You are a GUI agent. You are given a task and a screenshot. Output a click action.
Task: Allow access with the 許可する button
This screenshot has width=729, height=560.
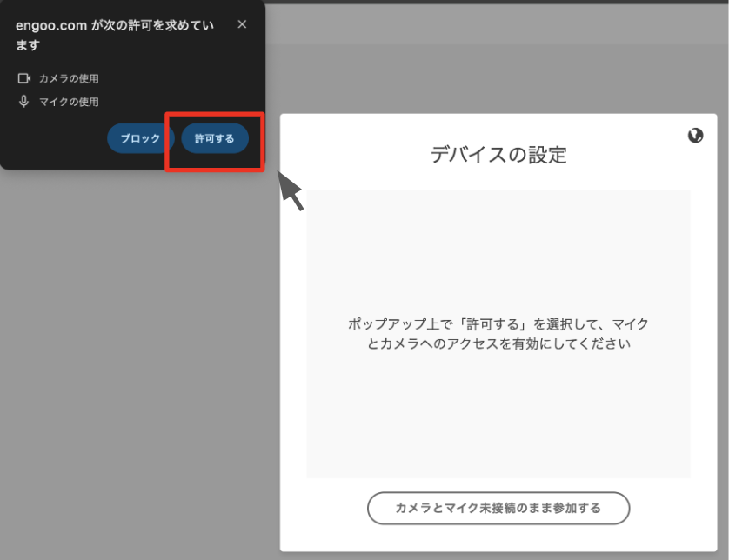(214, 139)
